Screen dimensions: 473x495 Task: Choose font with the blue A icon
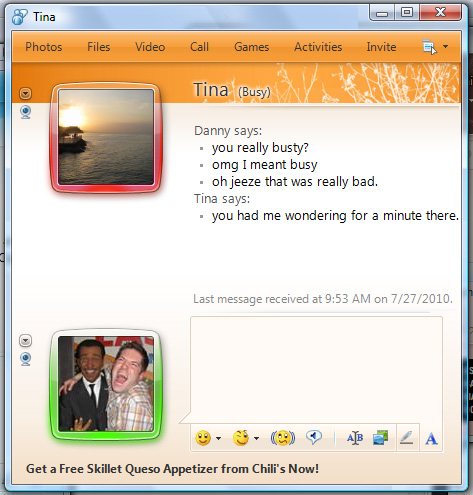click(x=431, y=438)
